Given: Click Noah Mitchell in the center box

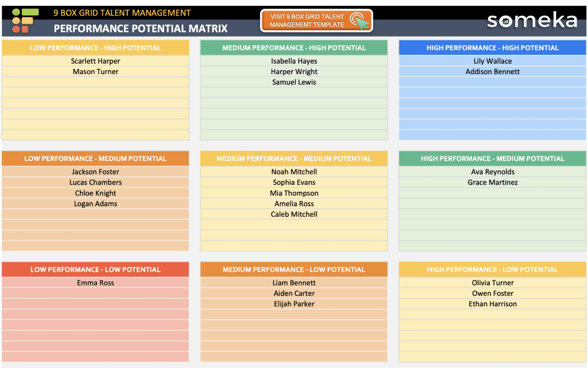Looking at the screenshot, I should coord(294,172).
